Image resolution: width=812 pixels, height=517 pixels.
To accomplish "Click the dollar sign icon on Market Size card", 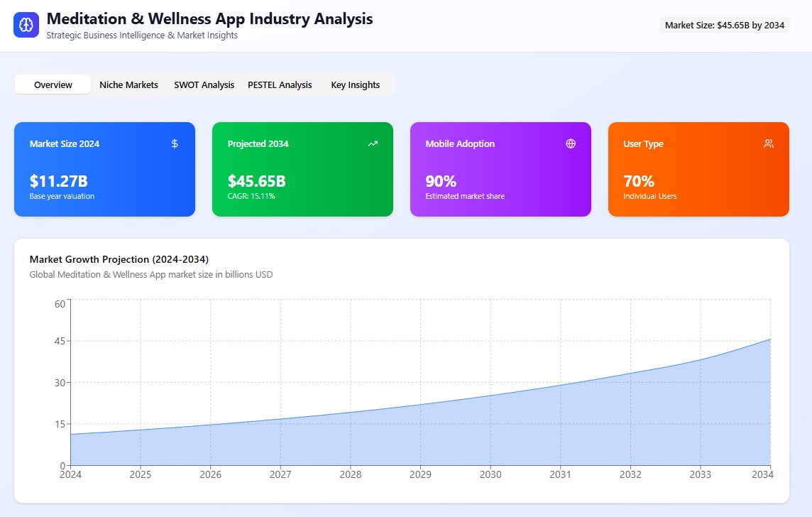I will point(175,143).
